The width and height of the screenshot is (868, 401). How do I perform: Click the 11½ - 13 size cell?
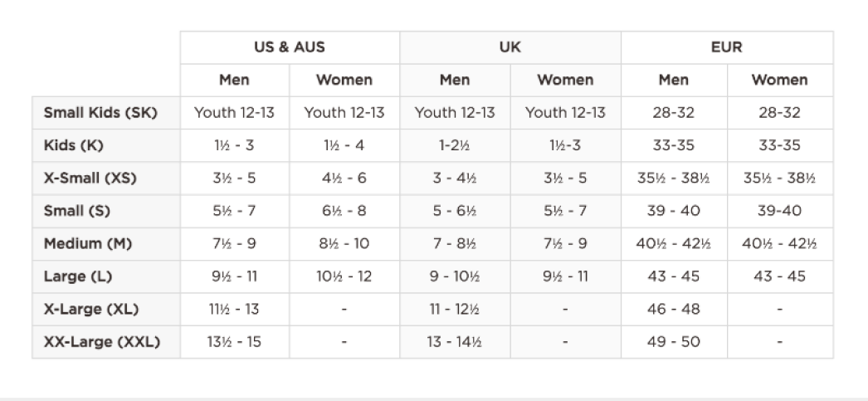pyautogui.click(x=235, y=309)
